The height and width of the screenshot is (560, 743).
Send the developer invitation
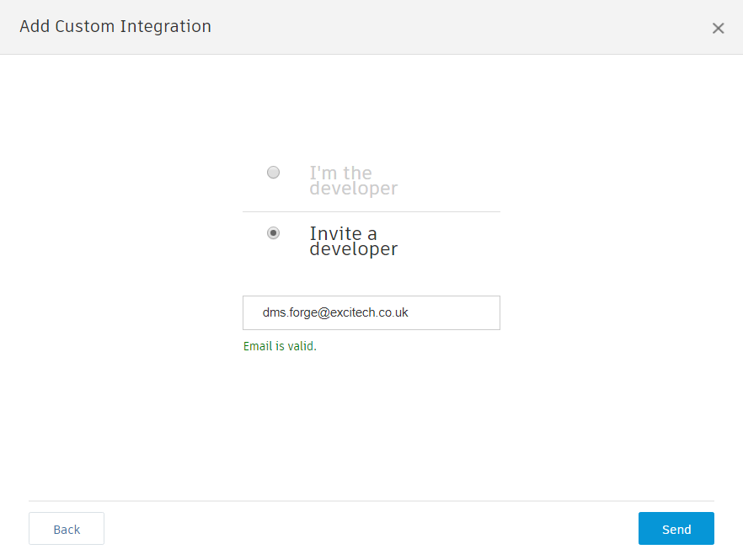click(676, 529)
